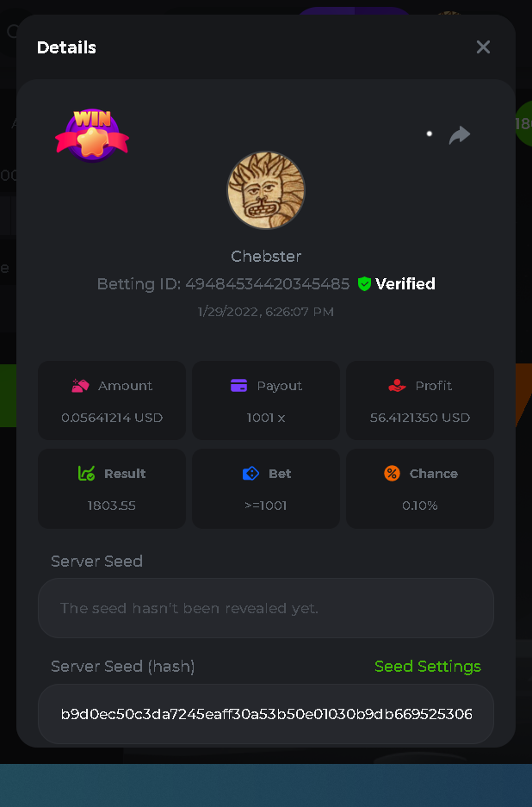
Task: Close the Details dialog
Action: click(x=483, y=47)
